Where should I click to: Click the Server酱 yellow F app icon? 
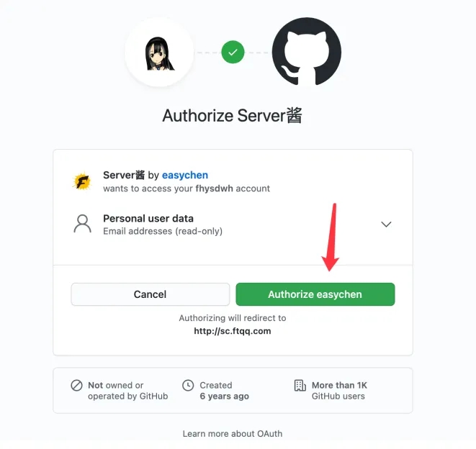(82, 181)
